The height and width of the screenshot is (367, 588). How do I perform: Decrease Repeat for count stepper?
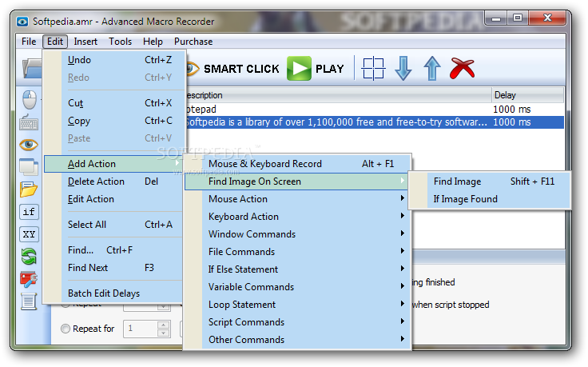163,333
